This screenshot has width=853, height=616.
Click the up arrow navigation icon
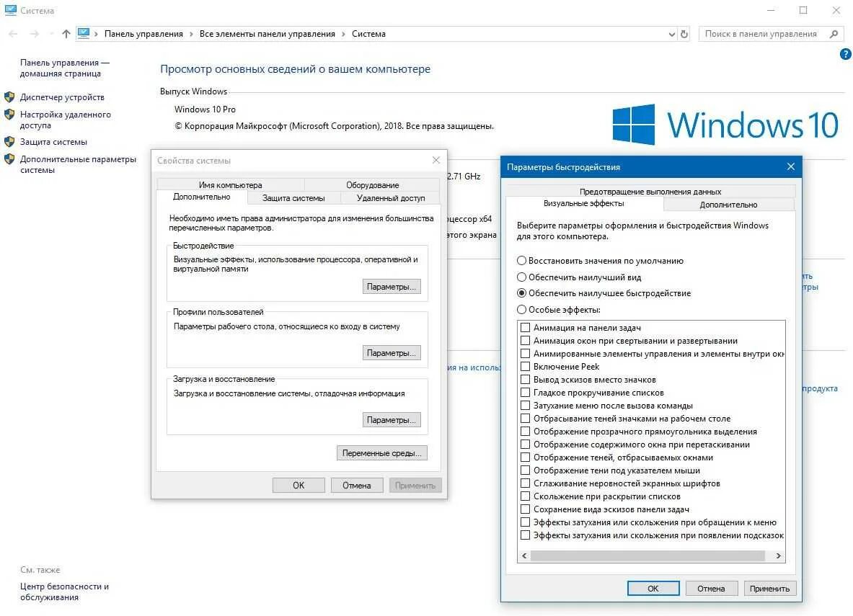pos(66,34)
